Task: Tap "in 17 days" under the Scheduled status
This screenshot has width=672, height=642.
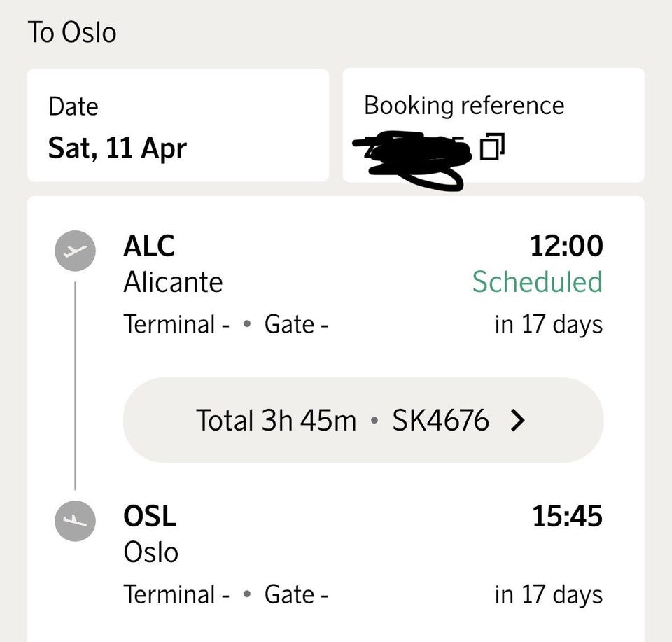Action: point(548,325)
